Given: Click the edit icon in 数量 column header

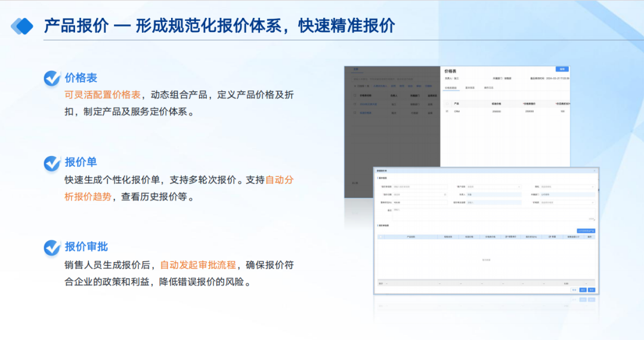Looking at the screenshot, I should pos(549,236).
